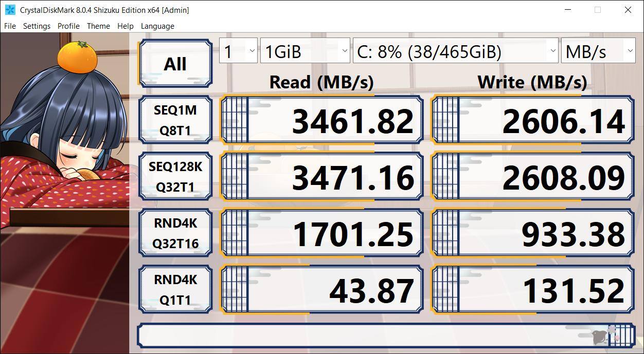This screenshot has width=644, height=354.
Task: Open the test count dropdown showing 1
Action: (x=238, y=51)
